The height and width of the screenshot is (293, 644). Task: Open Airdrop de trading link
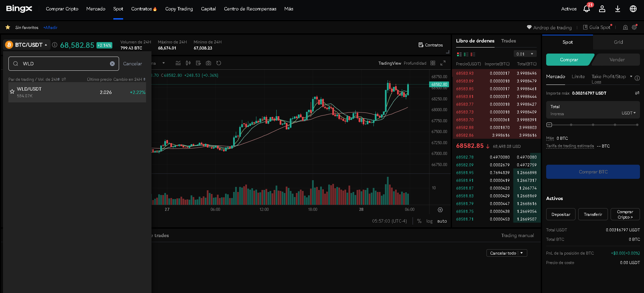[549, 28]
